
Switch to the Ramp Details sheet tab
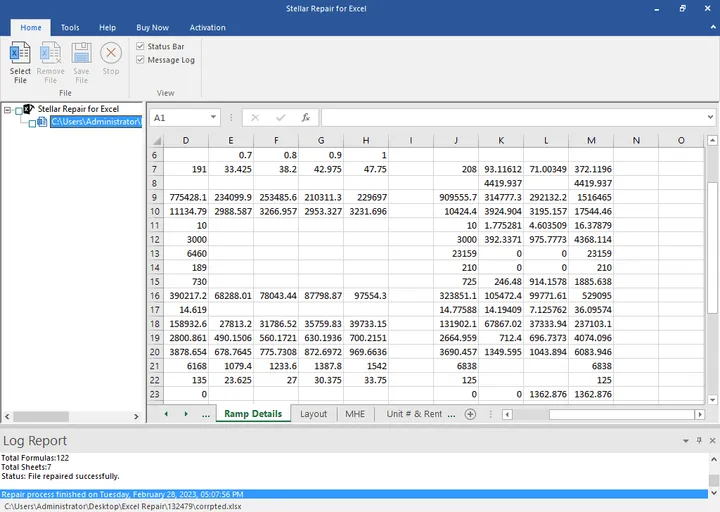pyautogui.click(x=253, y=414)
